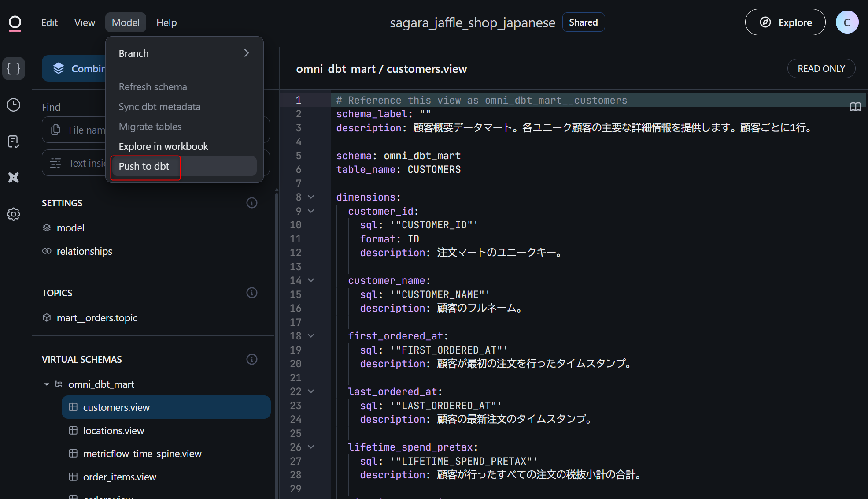Open locations.view in file tree
The image size is (868, 499).
114,431
